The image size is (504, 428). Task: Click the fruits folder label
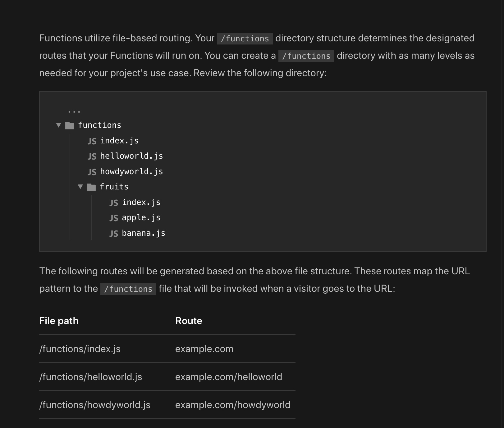click(114, 187)
